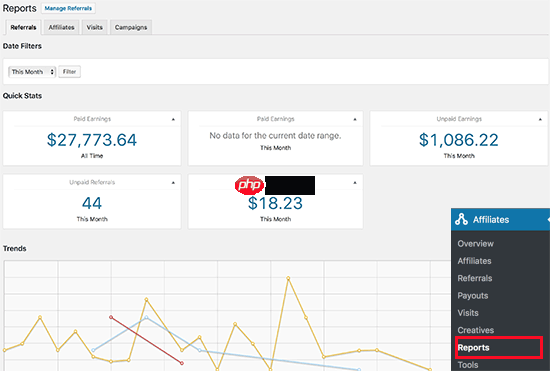Collapse the Unpaid Referrals card arrow

pos(173,183)
